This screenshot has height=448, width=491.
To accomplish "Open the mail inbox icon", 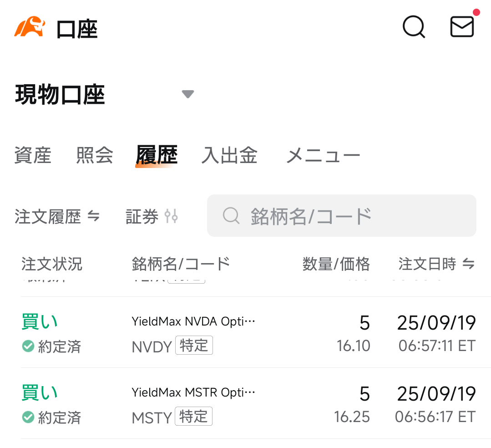I will pos(462,27).
